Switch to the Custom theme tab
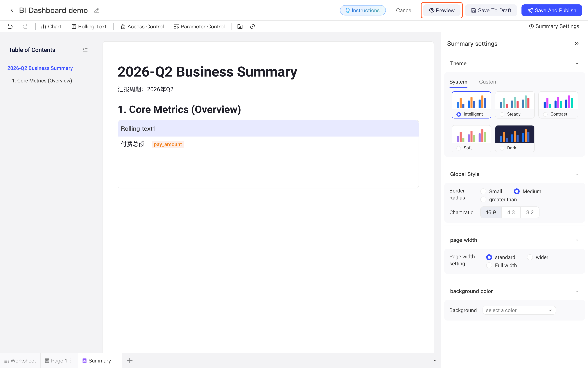Image resolution: width=588 pixels, height=368 pixels. (x=488, y=82)
